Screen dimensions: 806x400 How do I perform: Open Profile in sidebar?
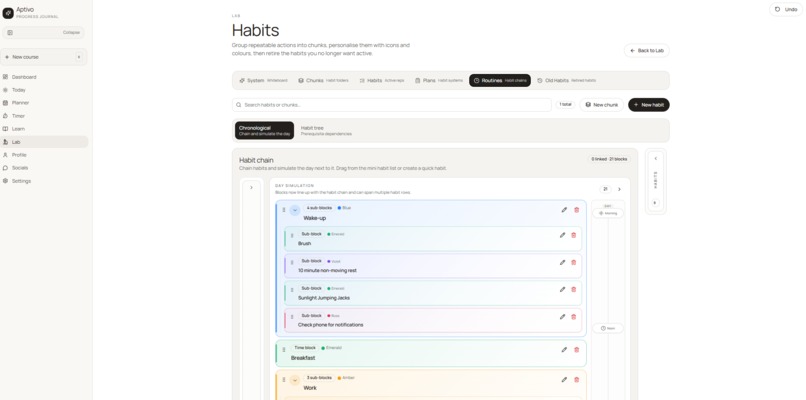click(44, 155)
